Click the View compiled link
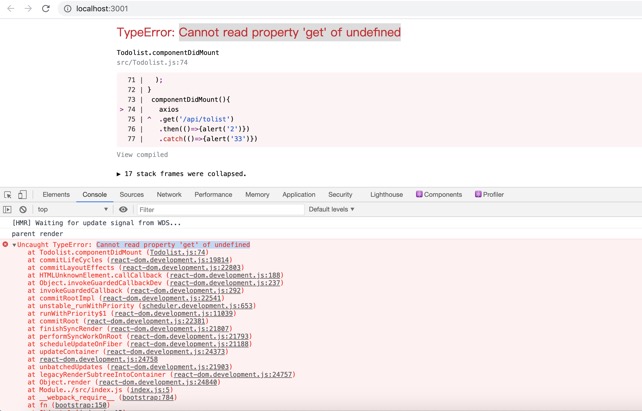 pos(142,155)
